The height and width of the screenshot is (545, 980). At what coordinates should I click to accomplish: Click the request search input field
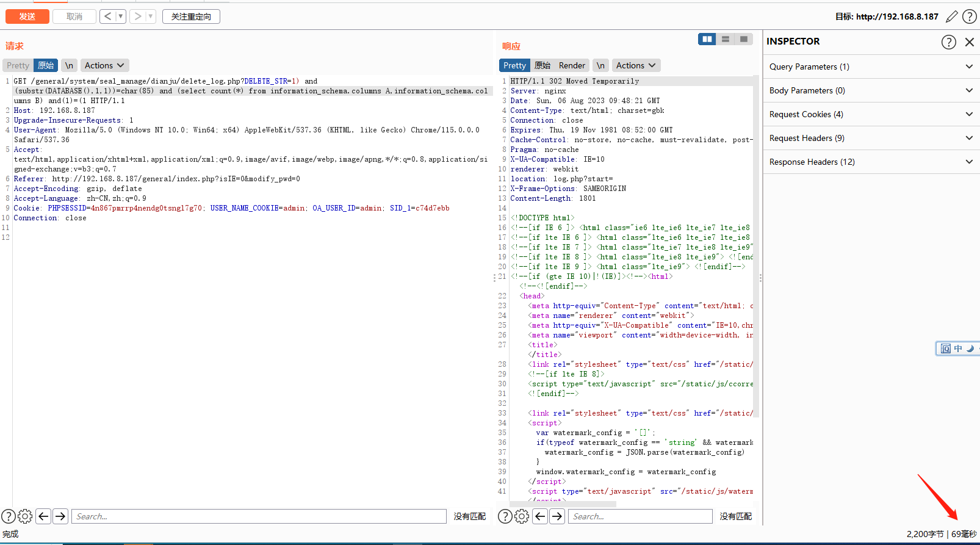click(x=259, y=516)
